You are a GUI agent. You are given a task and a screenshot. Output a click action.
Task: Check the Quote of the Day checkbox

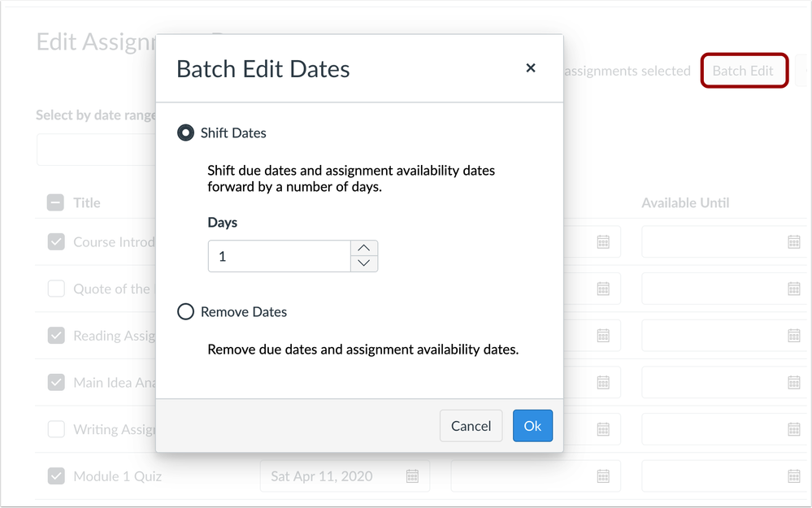[x=56, y=289]
